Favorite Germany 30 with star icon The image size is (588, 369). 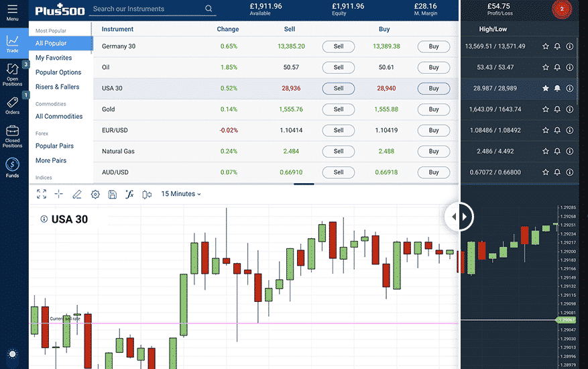(x=546, y=46)
